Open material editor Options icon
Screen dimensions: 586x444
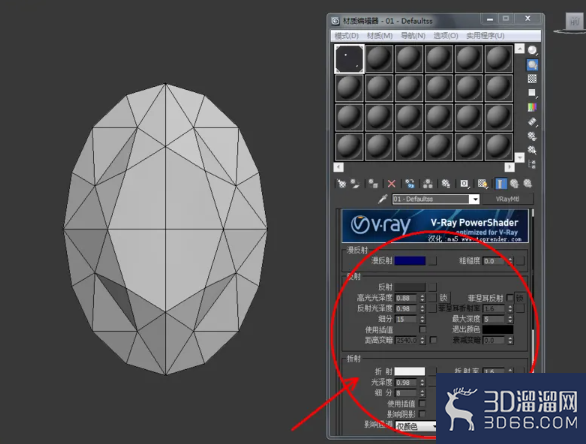532,136
